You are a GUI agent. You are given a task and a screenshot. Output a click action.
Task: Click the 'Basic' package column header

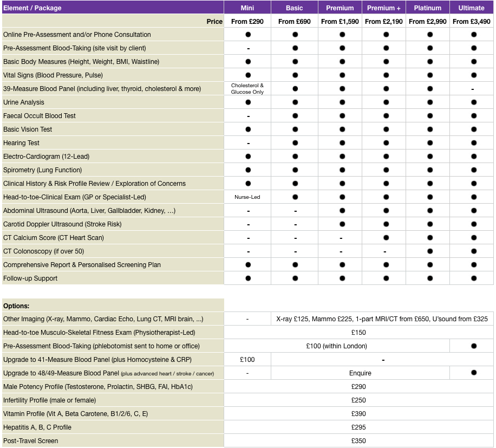295,8
